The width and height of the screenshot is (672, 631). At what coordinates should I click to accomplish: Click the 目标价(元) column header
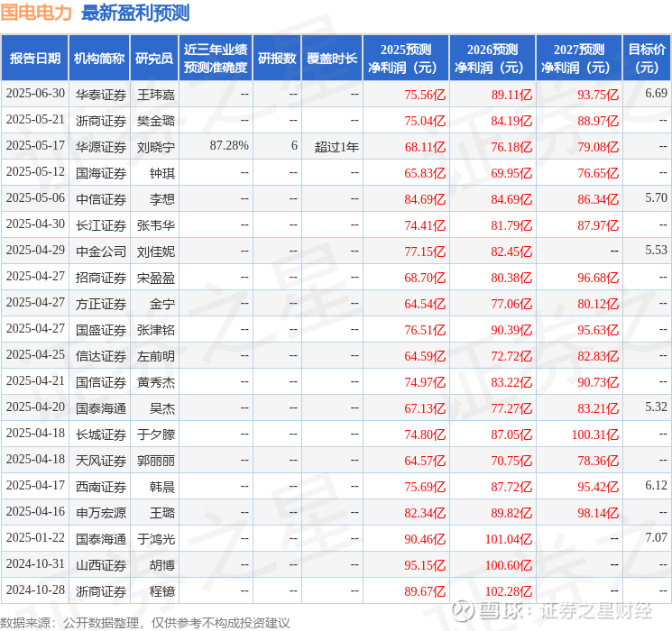647,59
